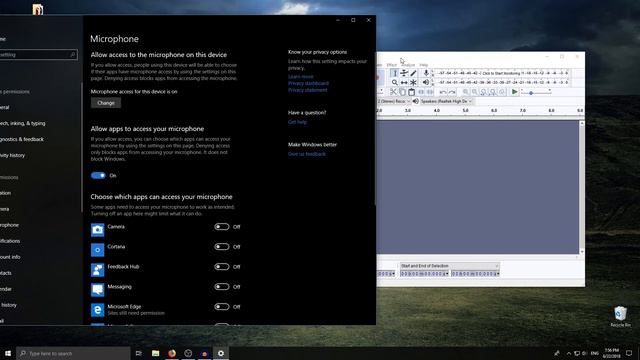The image size is (640, 360).
Task: Click the Silence audio icon in Audacity
Action: [x=430, y=92]
